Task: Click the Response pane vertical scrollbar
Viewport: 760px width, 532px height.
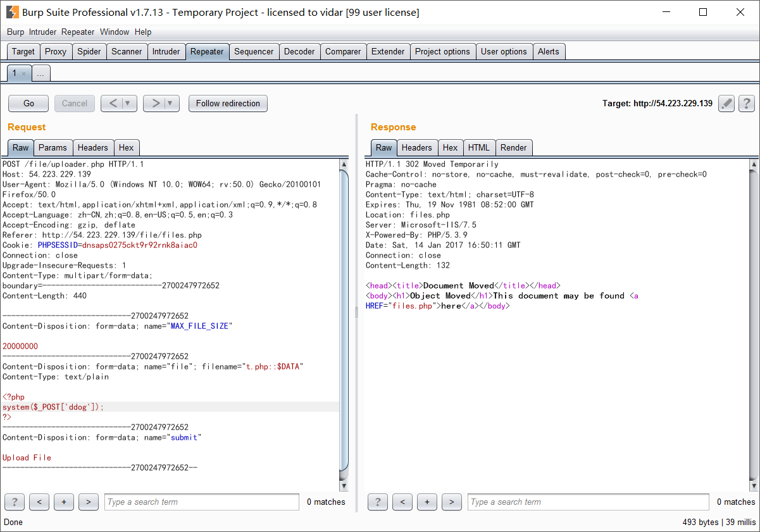Action: coord(753,325)
